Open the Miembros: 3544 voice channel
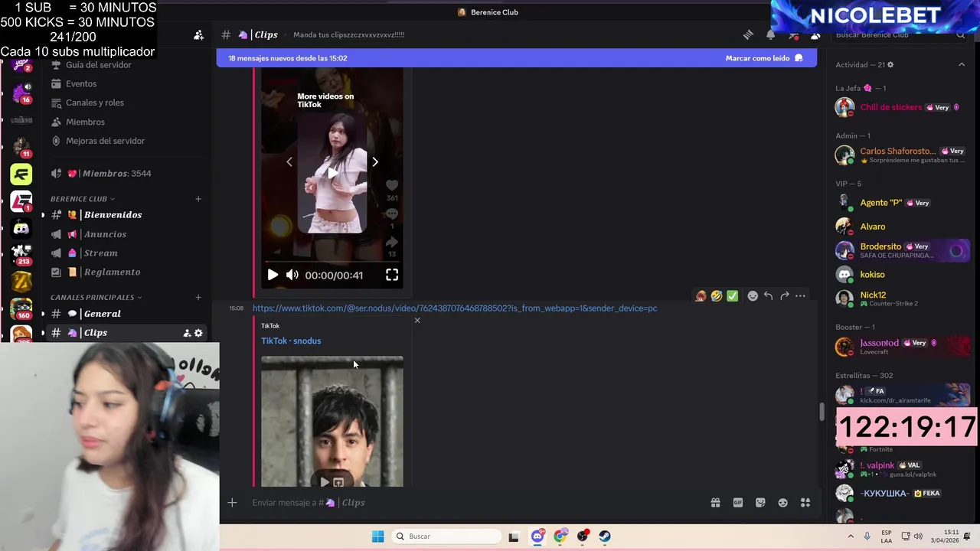This screenshot has width=980, height=551. pos(126,174)
